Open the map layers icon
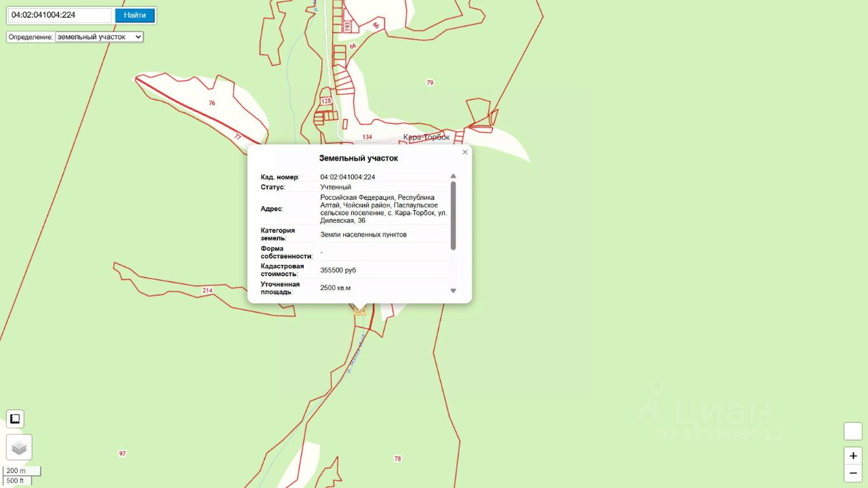 (19, 447)
